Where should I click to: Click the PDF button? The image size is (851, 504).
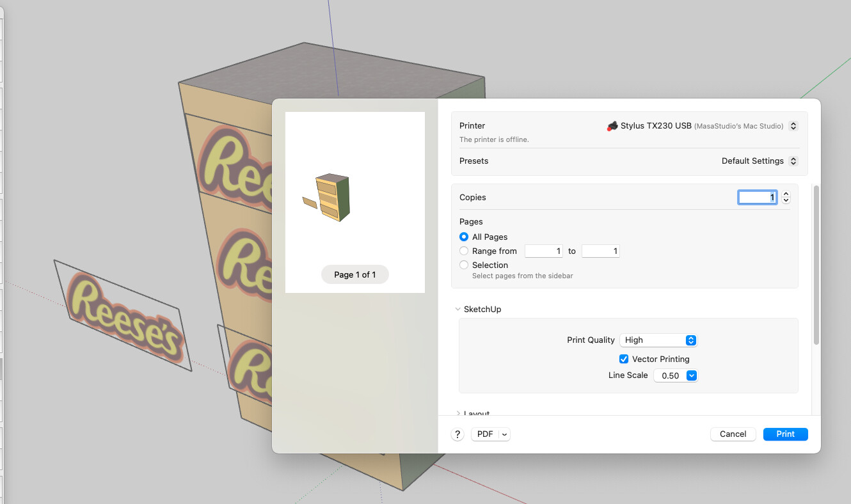click(x=485, y=434)
